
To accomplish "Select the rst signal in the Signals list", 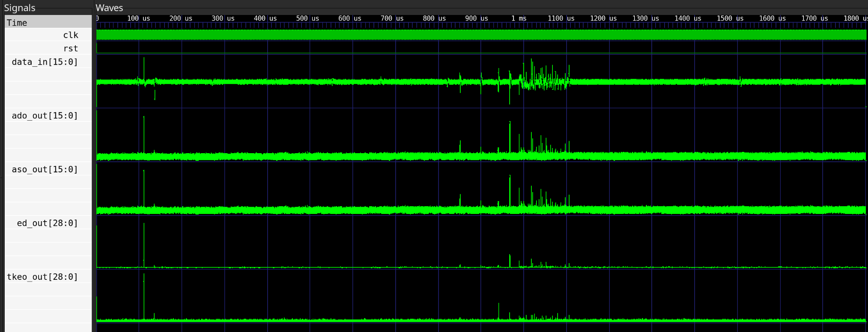I will tap(70, 48).
